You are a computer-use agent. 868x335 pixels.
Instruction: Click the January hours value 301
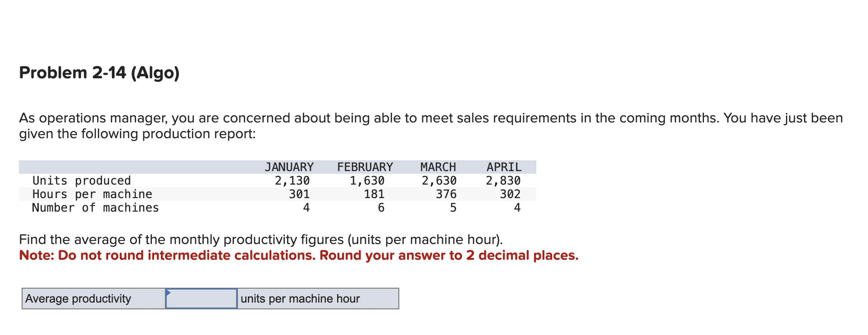click(x=300, y=194)
